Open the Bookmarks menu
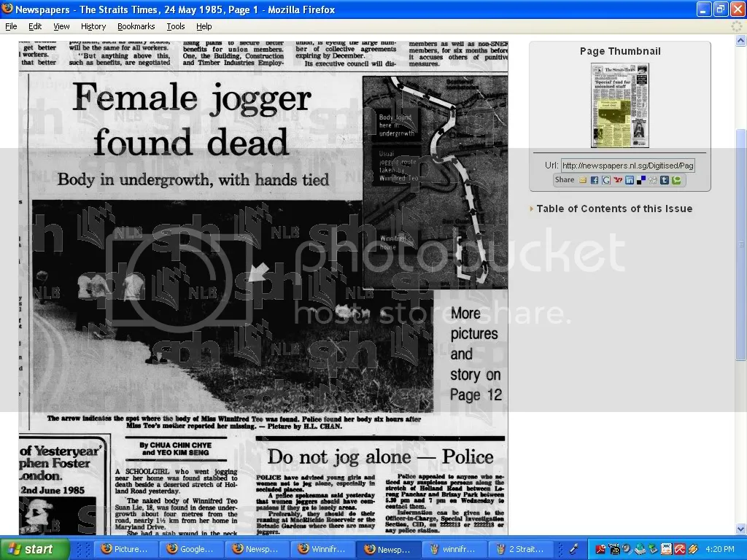The width and height of the screenshot is (747, 560). coord(136,26)
